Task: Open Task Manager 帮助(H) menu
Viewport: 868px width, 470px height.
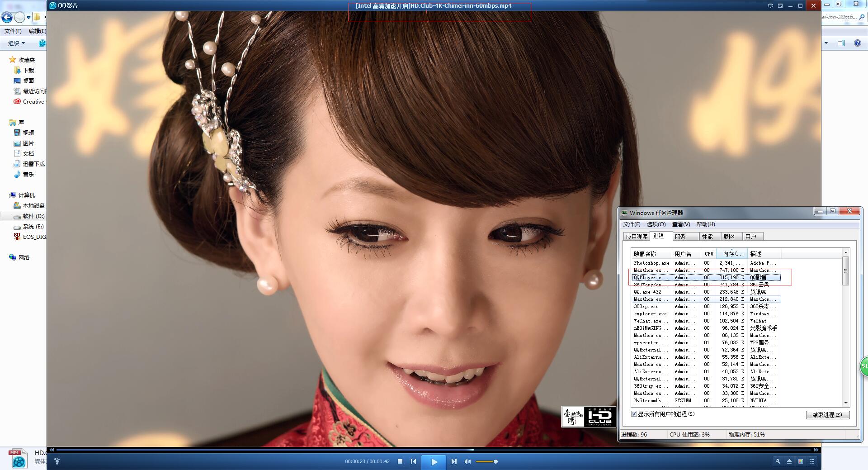Action: (x=706, y=224)
